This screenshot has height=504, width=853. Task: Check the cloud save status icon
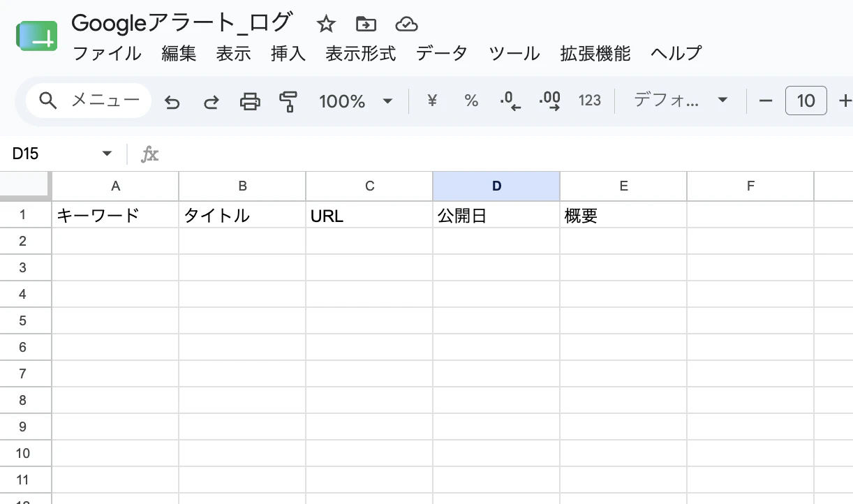click(406, 24)
